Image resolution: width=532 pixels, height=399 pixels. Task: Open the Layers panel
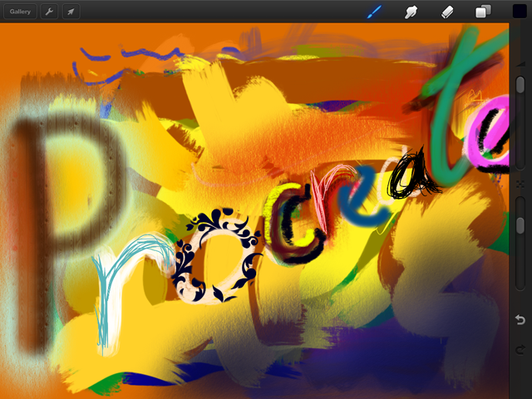483,11
